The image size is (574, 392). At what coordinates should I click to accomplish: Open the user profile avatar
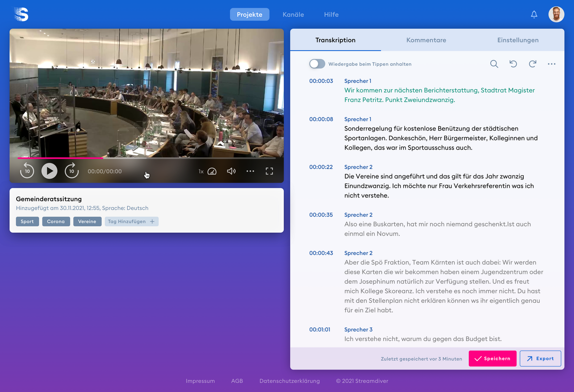click(556, 14)
